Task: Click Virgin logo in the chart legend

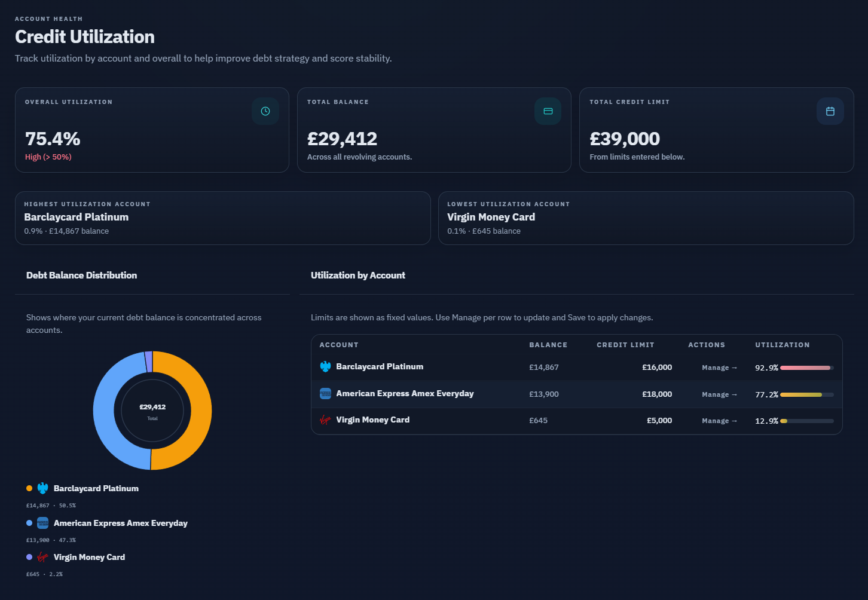Action: (x=42, y=557)
